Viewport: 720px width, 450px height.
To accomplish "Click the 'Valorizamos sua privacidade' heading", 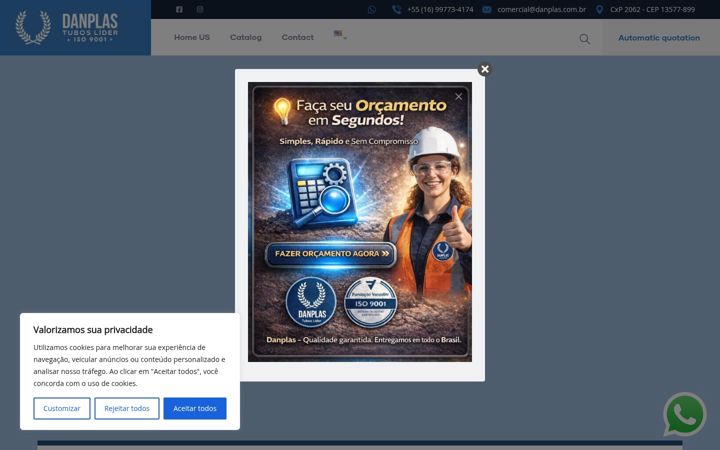I will pyautogui.click(x=93, y=330).
